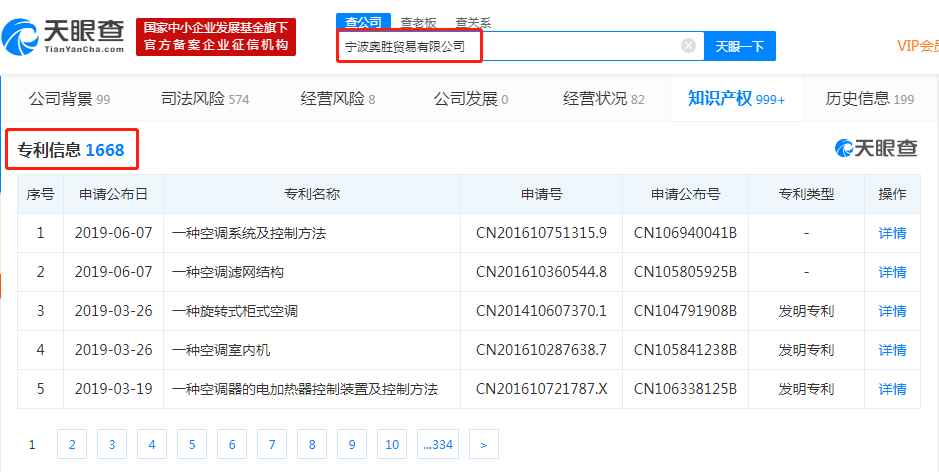Open the 公司背景 tab
Viewport: 939px width, 472px height.
[x=69, y=99]
